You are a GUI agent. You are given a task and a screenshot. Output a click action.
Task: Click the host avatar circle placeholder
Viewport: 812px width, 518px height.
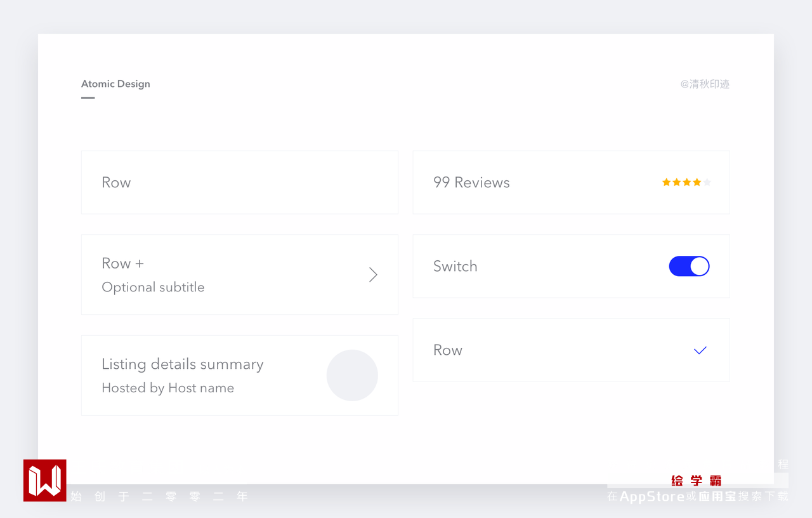352,375
